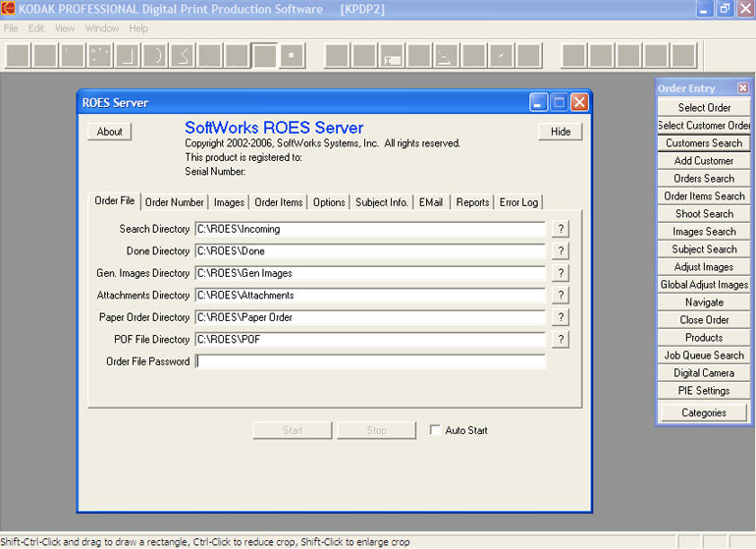Image resolution: width=756 pixels, height=549 pixels.
Task: Click the Digital Camera button
Action: [x=704, y=373]
